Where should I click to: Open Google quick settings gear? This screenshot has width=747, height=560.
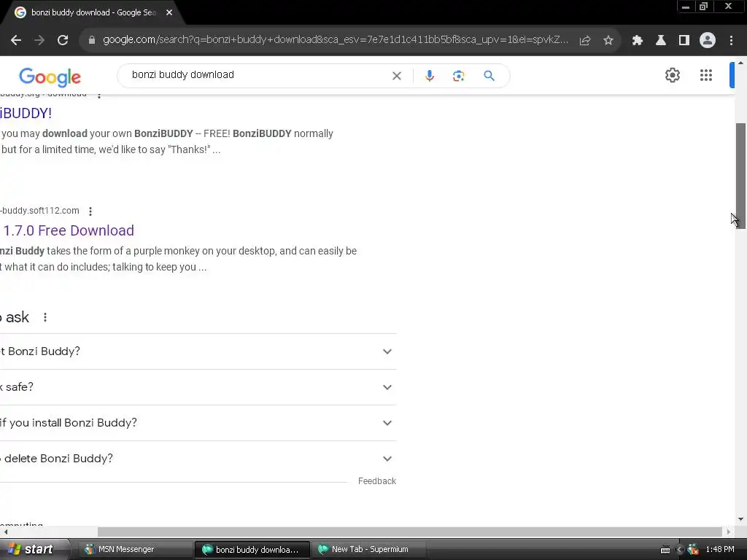(x=672, y=75)
